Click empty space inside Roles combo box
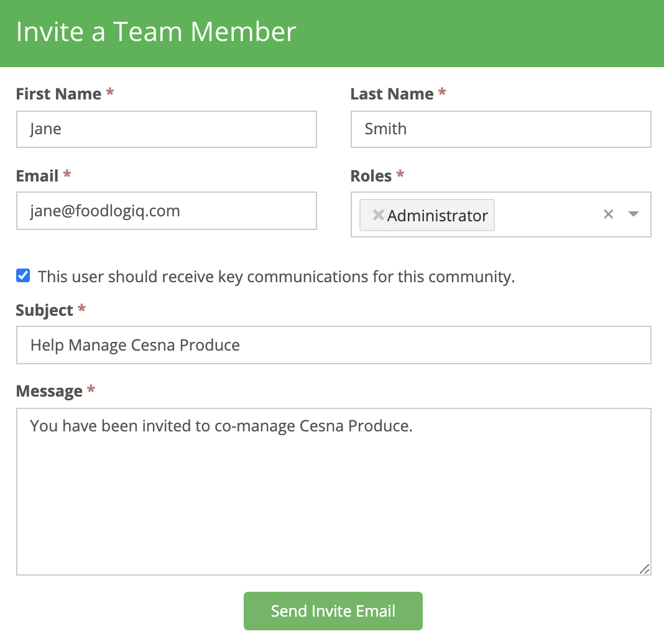The height and width of the screenshot is (644, 664). (547, 215)
